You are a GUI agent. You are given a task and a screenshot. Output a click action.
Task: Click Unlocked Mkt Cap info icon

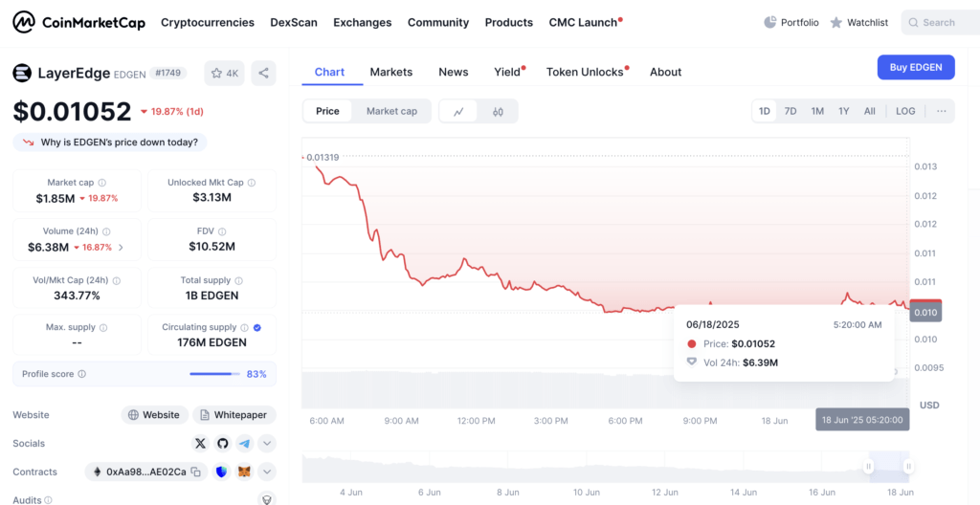coord(252,183)
